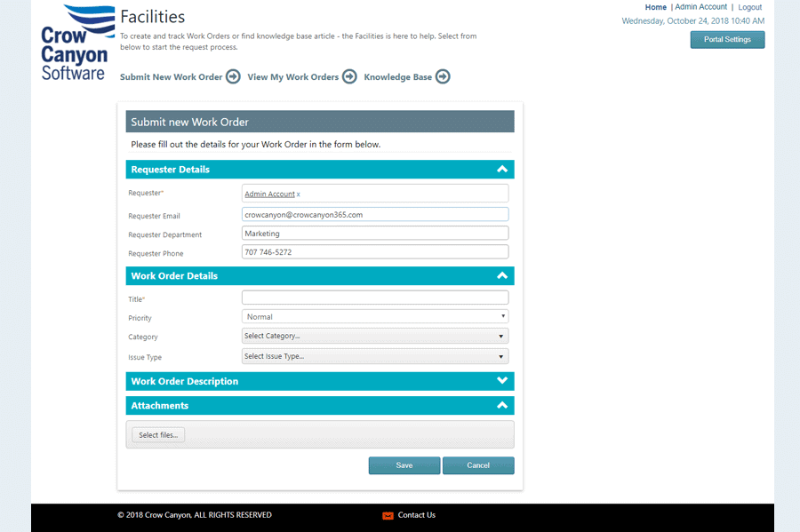Click the Facilities page heading
800x532 pixels.
[153, 17]
